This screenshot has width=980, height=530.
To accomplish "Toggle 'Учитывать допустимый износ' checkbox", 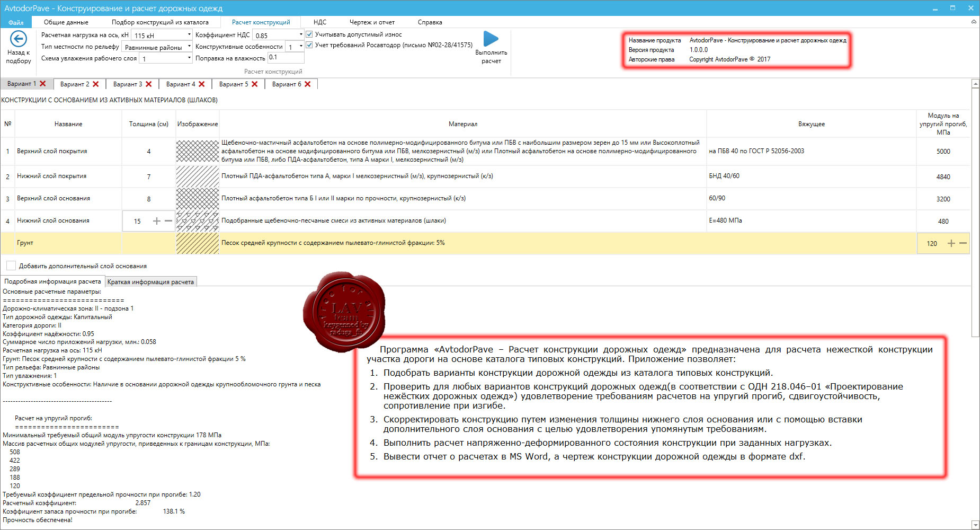I will pos(309,34).
